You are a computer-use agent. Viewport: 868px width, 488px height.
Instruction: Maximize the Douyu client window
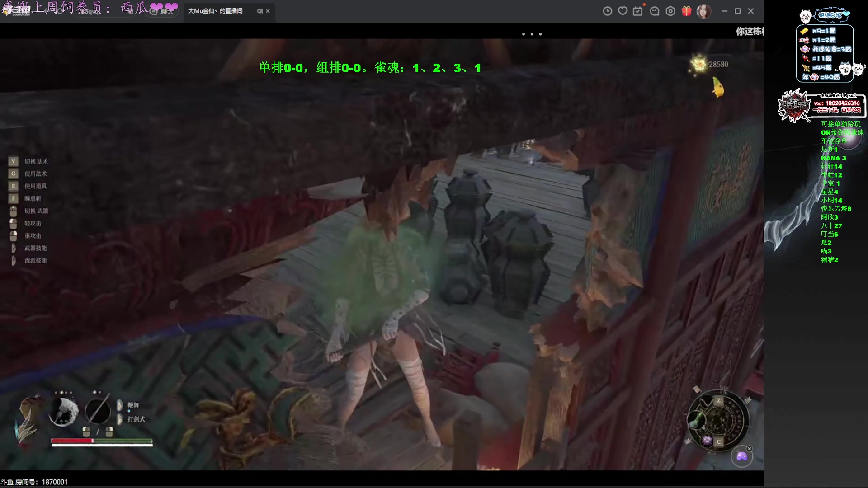click(x=738, y=11)
